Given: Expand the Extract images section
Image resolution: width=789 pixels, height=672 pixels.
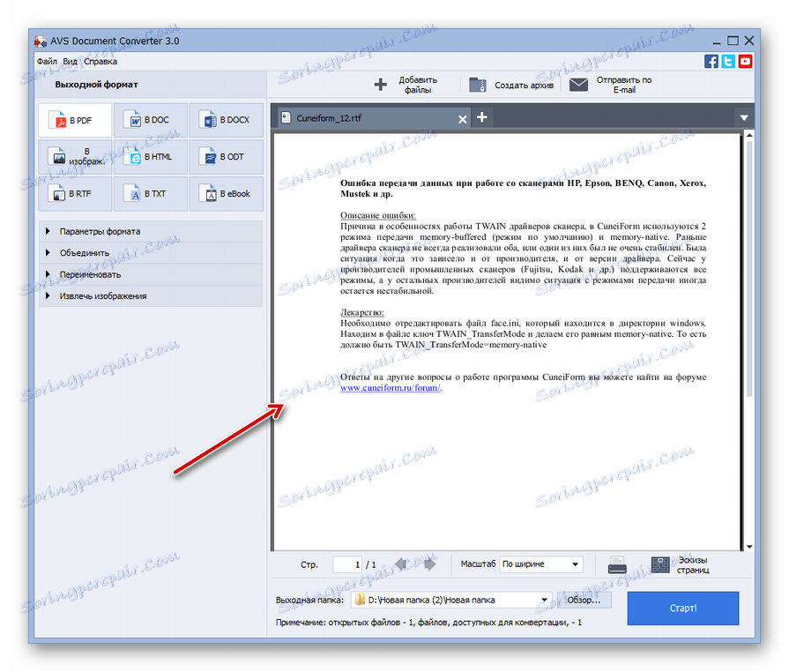Looking at the screenshot, I should (x=151, y=296).
